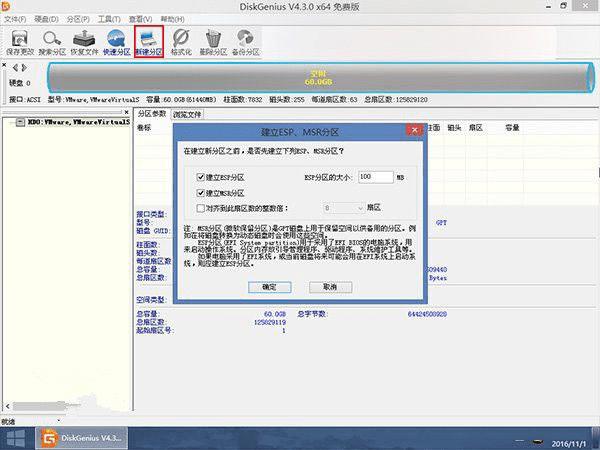Close the left disk tree panel

(x=127, y=112)
